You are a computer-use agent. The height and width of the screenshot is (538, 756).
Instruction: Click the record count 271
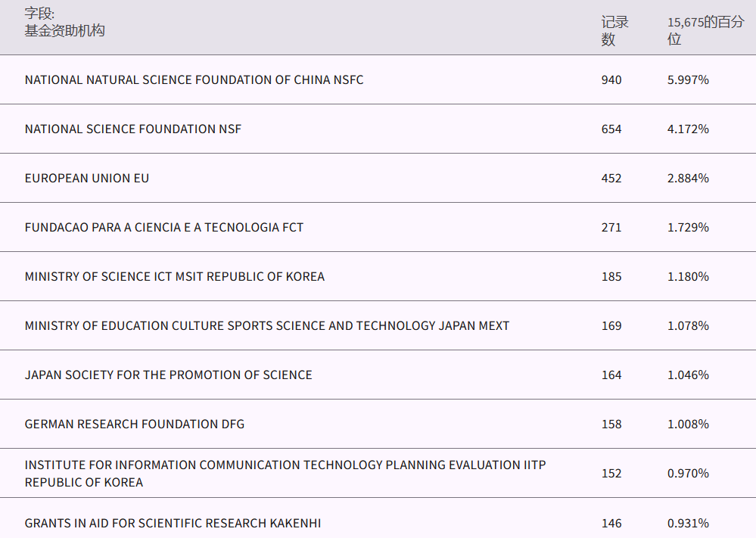[x=611, y=227]
